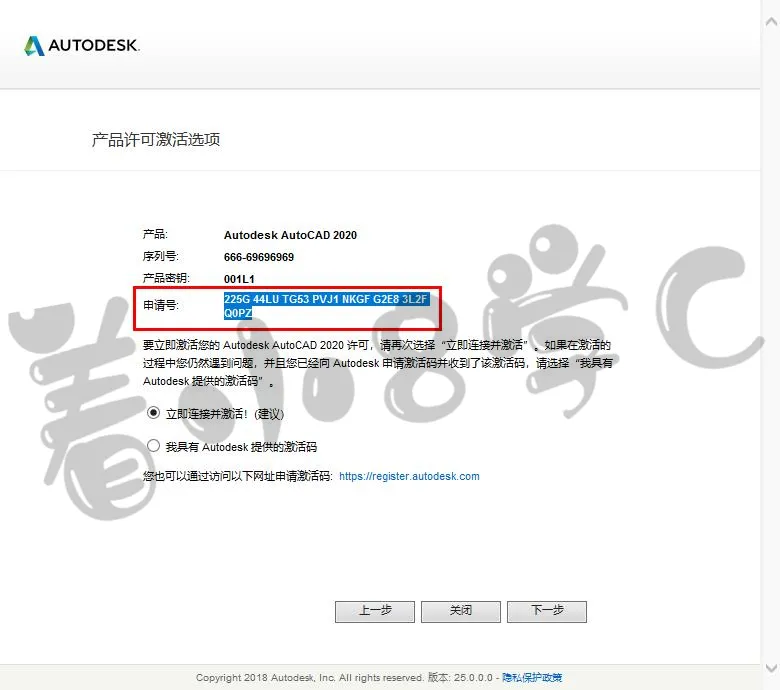This screenshot has height=690, width=780.
Task: Click the 申请号 label
Action: tap(161, 305)
